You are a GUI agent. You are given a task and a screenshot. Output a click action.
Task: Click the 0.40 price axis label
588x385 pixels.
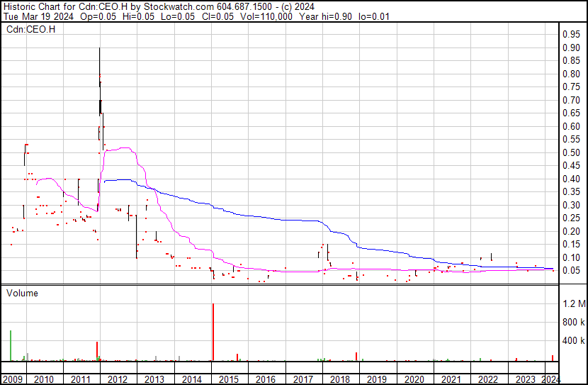point(572,179)
